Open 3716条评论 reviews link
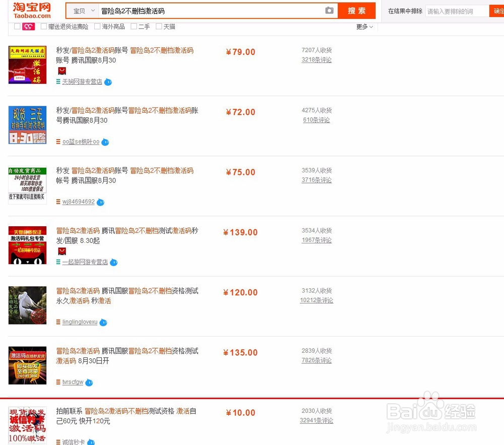This screenshot has width=504, height=445. pos(317,180)
